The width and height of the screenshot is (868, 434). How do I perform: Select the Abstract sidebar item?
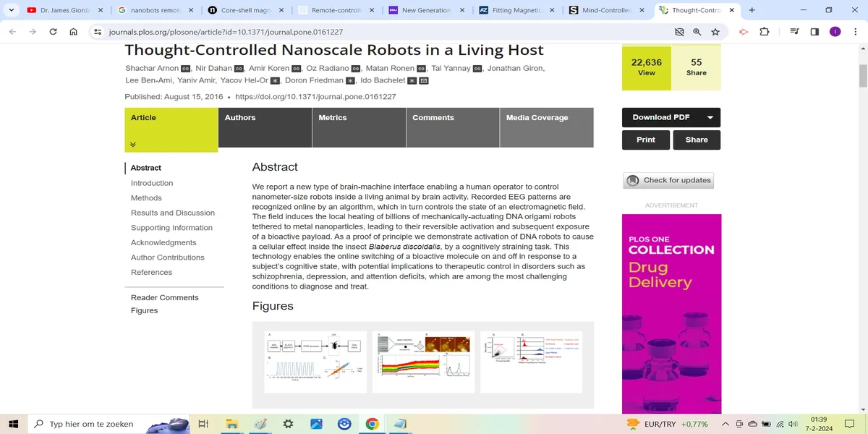pyautogui.click(x=146, y=168)
